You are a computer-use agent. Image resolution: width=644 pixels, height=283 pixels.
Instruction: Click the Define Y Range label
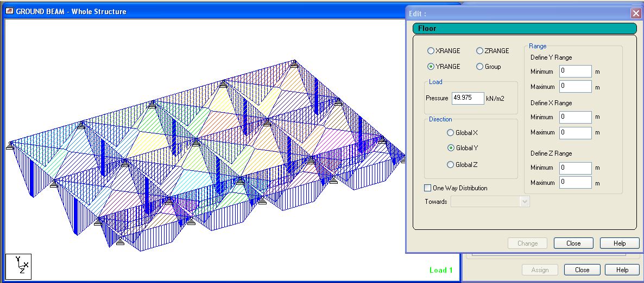551,57
